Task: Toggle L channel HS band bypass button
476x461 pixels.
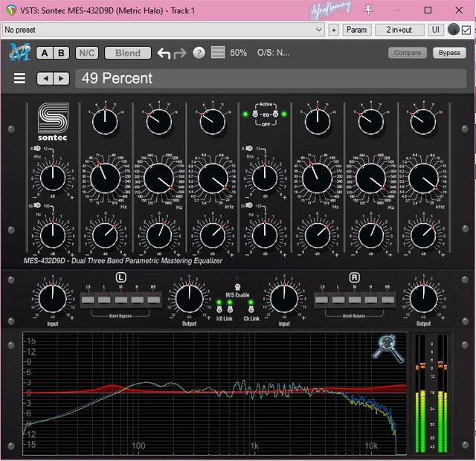Action: pyautogui.click(x=154, y=300)
